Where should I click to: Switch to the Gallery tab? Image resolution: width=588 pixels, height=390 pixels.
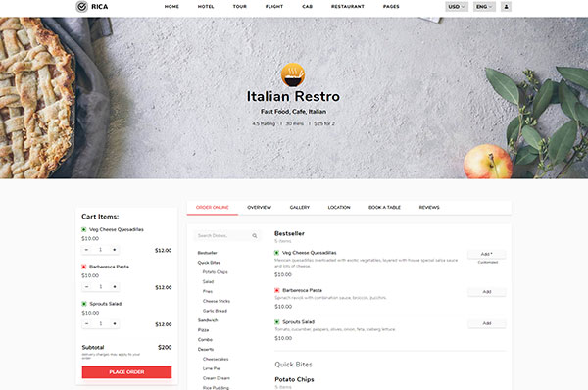[300, 208]
